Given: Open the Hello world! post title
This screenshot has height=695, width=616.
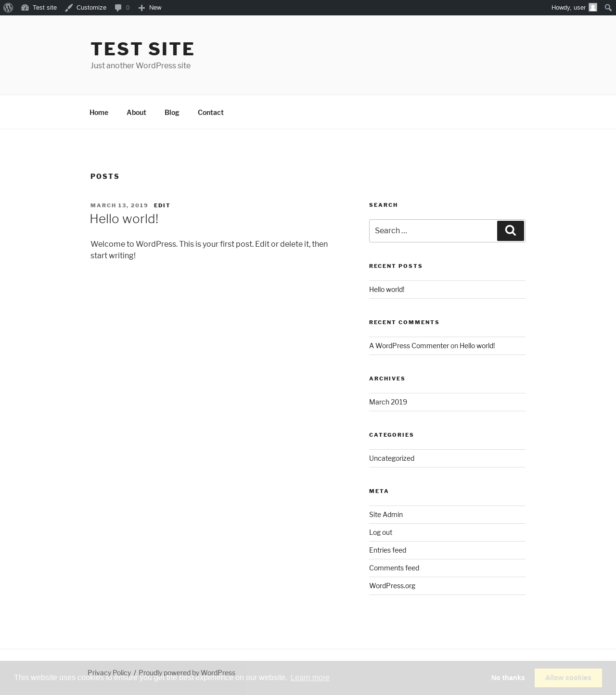Looking at the screenshot, I should tap(124, 219).
